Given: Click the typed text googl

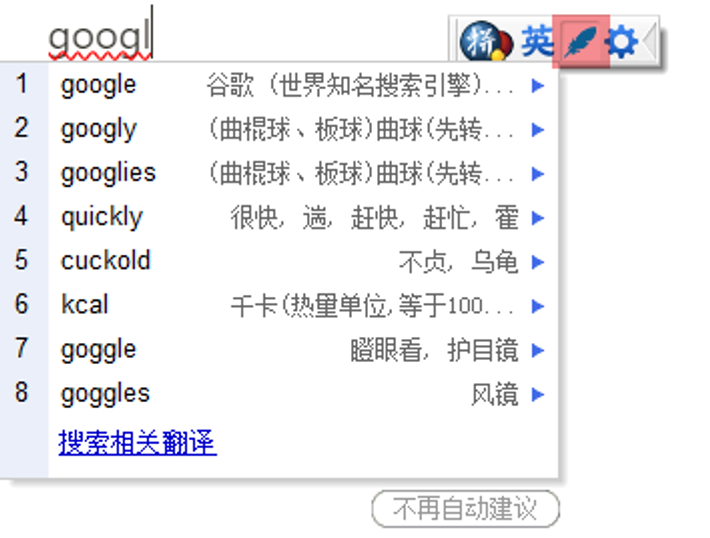Looking at the screenshot, I should tap(99, 38).
